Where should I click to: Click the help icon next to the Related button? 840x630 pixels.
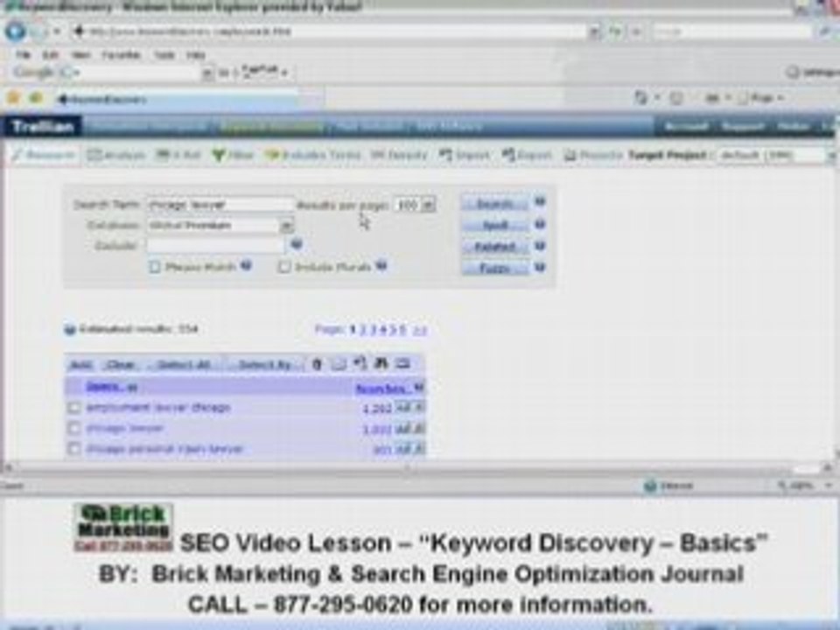click(540, 246)
